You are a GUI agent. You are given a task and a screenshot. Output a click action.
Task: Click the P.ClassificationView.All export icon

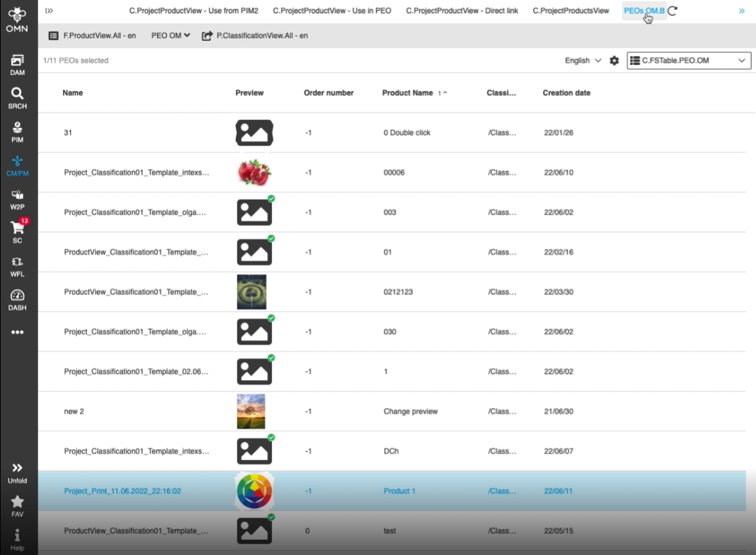[x=207, y=36]
